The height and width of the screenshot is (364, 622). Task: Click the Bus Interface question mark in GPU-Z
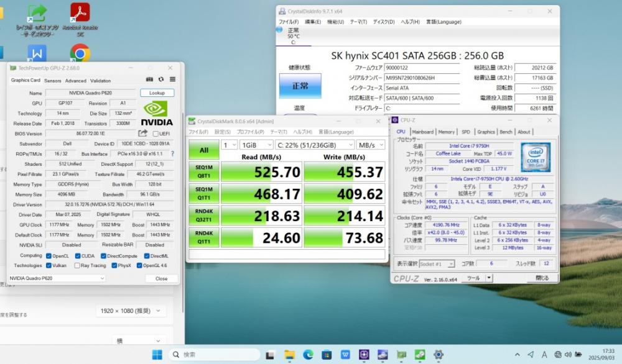point(172,153)
